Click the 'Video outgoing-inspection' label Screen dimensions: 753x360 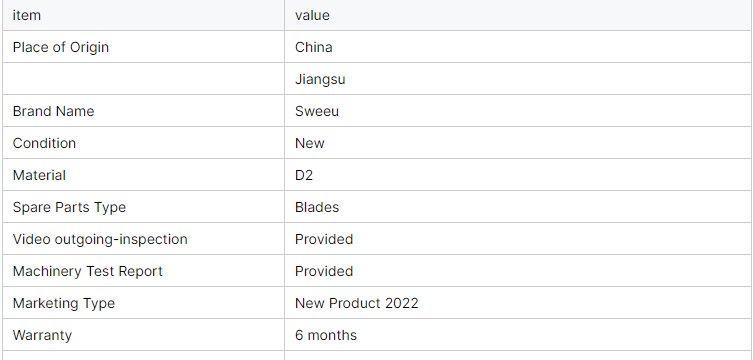point(100,239)
